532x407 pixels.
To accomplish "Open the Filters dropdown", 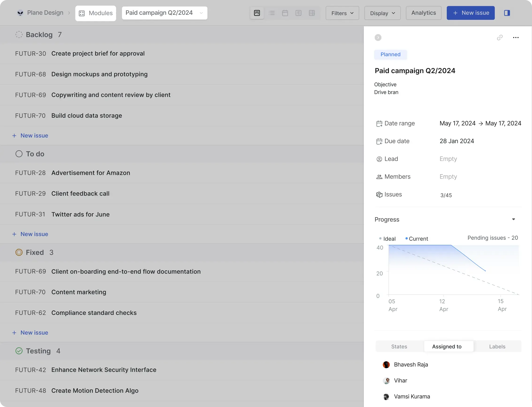I will point(342,13).
